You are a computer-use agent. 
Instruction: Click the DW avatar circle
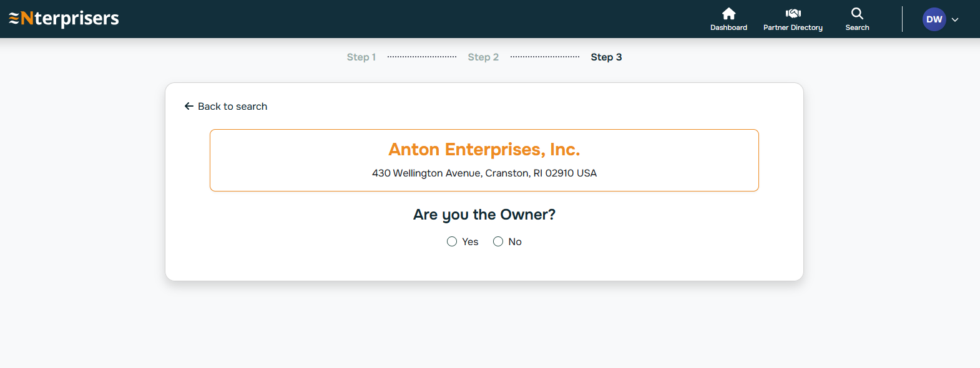click(x=934, y=19)
